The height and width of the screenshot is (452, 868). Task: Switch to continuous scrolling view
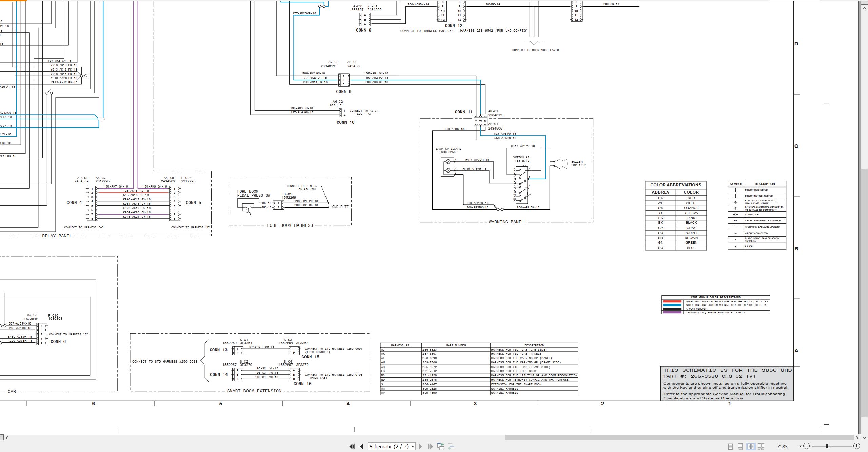point(741,447)
